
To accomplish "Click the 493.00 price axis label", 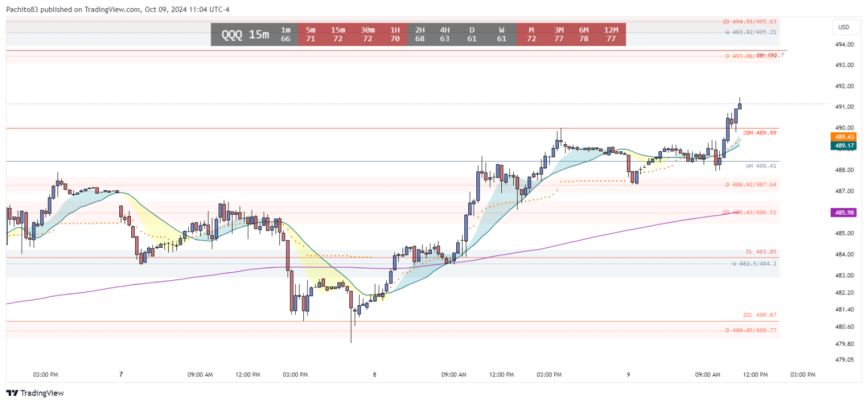I will (x=844, y=65).
